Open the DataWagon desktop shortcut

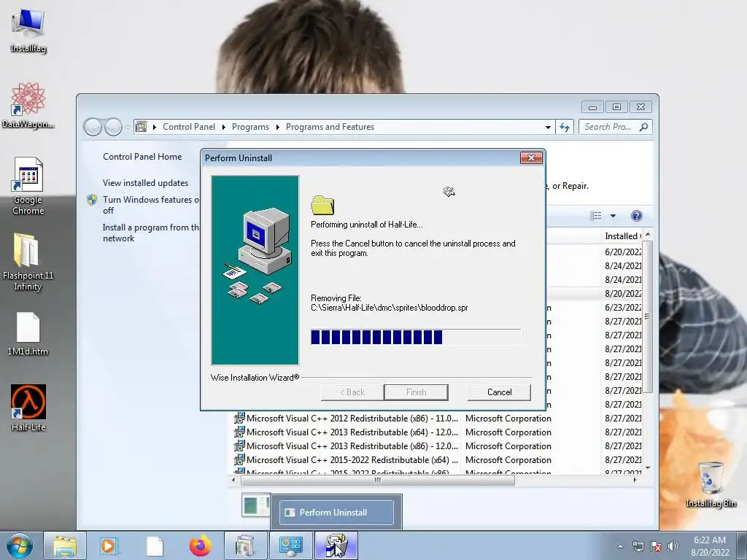[28, 105]
